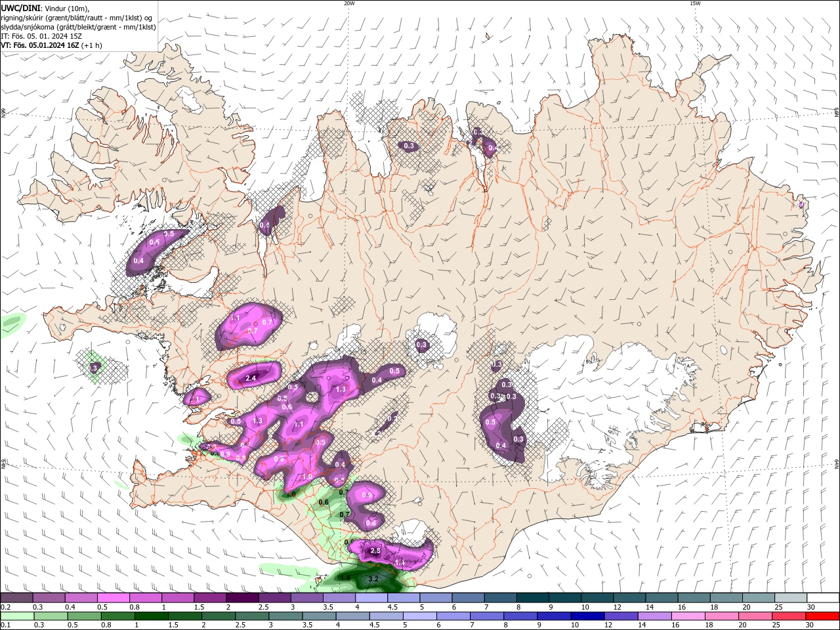
Task: Select top-row dark teal swatch between 9 and 10
Action: (x=564, y=598)
